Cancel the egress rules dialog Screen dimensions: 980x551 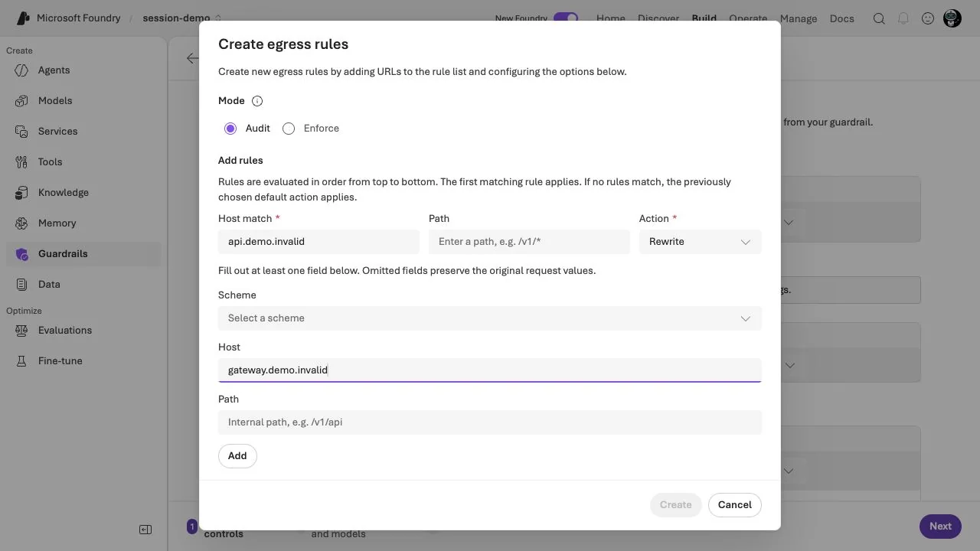point(735,505)
